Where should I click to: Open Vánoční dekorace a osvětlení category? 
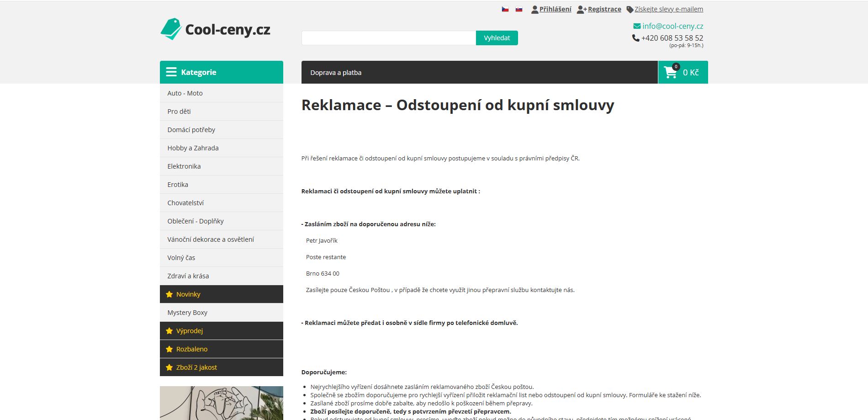click(x=222, y=239)
